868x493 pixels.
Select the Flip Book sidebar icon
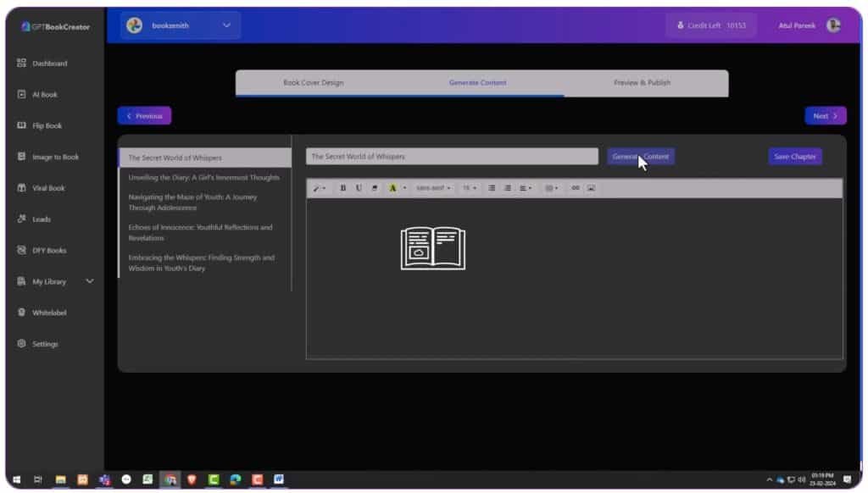coord(21,125)
